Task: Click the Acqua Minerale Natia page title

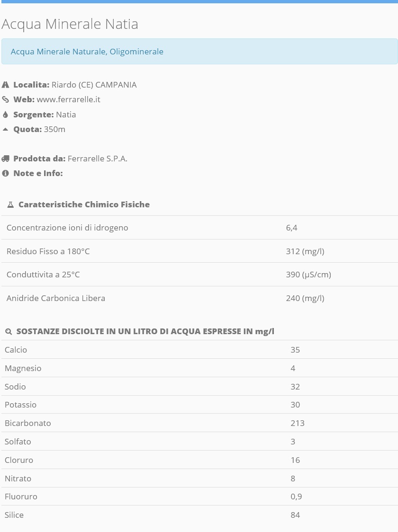Action: [70, 24]
